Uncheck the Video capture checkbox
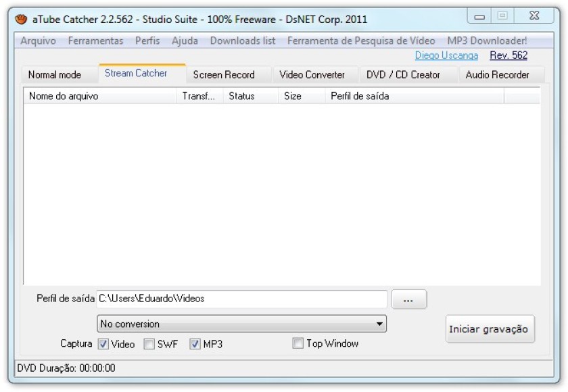This screenshot has height=392, width=568. pos(103,344)
